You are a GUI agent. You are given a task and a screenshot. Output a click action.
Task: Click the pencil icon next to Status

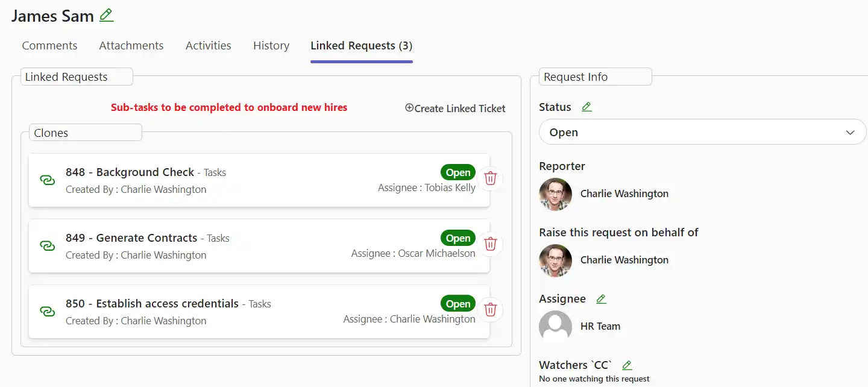[587, 107]
